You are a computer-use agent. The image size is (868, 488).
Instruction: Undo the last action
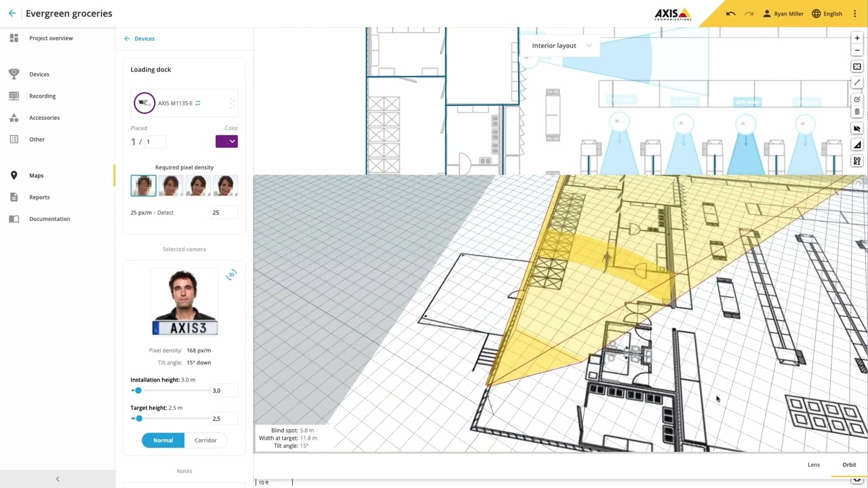pos(730,14)
